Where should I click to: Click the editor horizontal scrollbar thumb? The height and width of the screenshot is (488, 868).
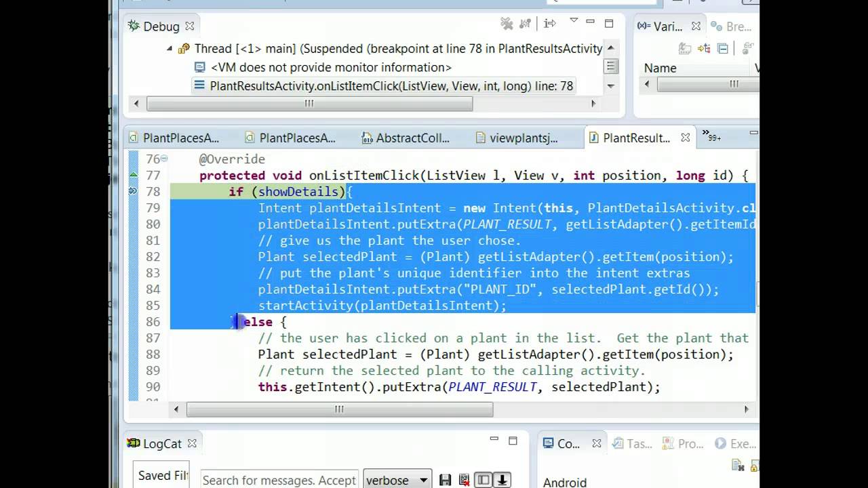[340, 409]
